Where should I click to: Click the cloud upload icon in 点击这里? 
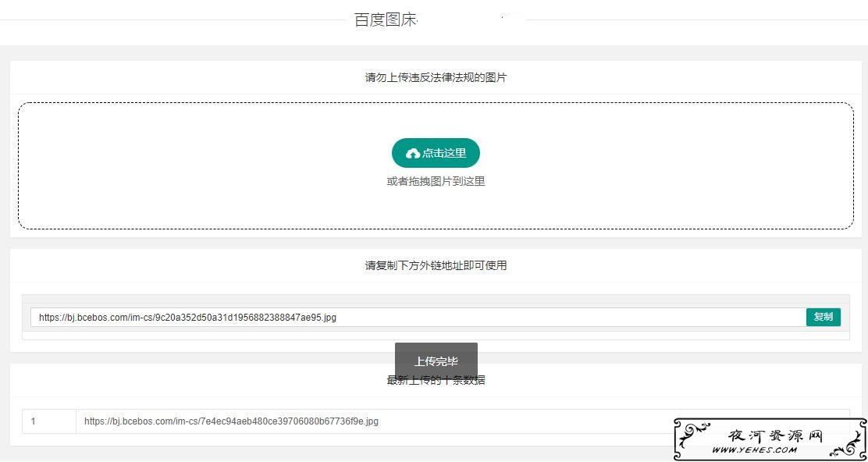coord(413,153)
